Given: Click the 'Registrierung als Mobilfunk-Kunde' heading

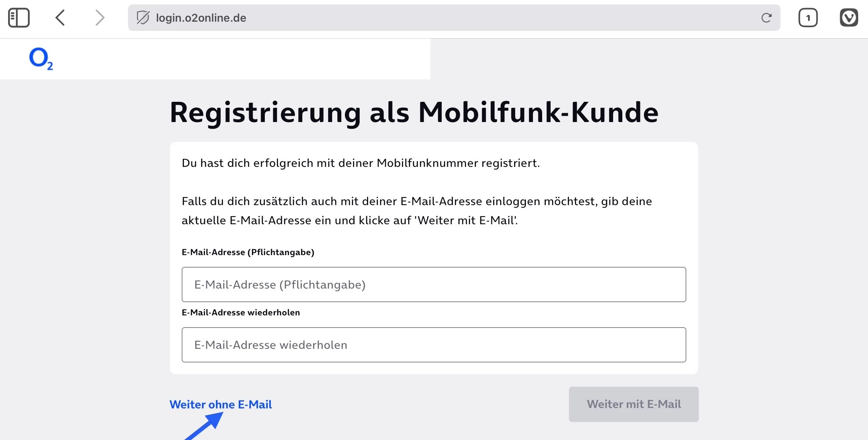Looking at the screenshot, I should tap(414, 112).
